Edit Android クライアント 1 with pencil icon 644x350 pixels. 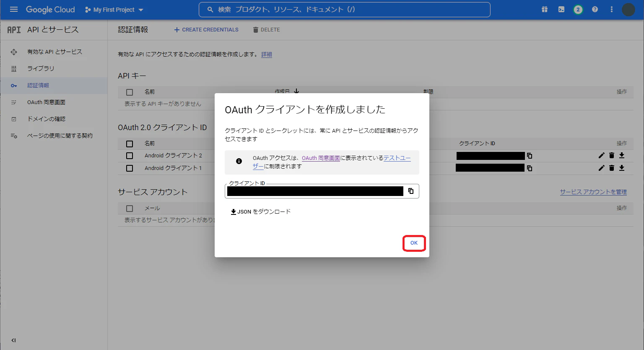601,168
